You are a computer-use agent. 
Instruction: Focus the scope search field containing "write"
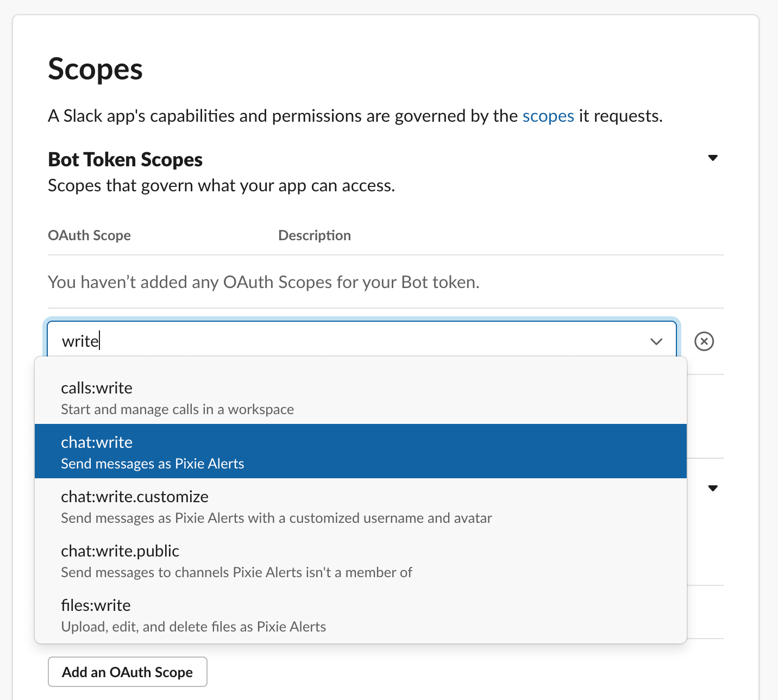pos(348,341)
